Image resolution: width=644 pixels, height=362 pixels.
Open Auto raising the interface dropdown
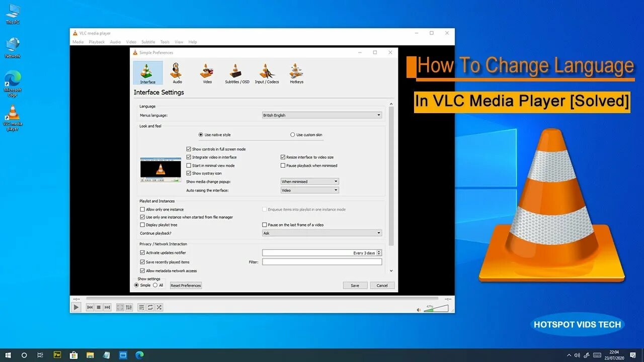(309, 191)
